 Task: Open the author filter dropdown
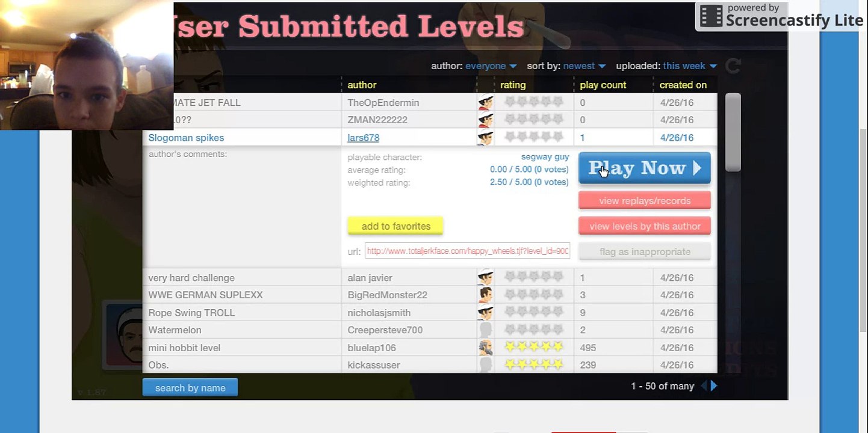coord(491,66)
